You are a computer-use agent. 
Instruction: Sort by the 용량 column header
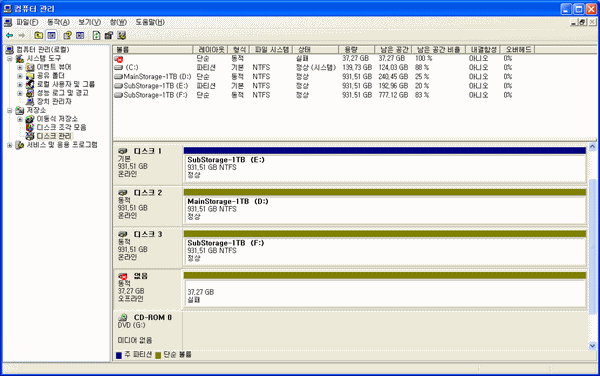357,50
